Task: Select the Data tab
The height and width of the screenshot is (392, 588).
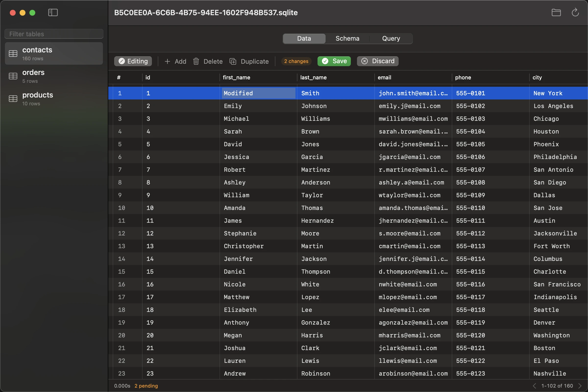Action: [304, 38]
